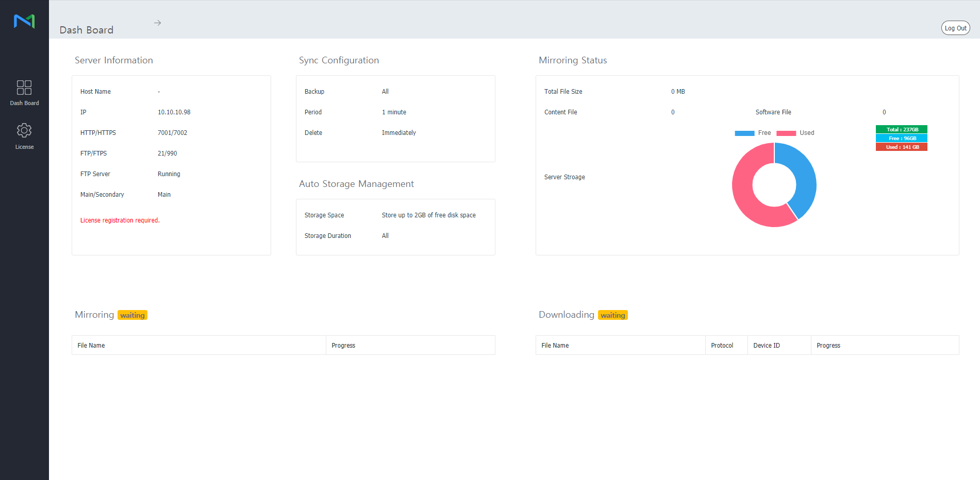Click the Protocol column header
The image size is (980, 480).
coord(722,346)
